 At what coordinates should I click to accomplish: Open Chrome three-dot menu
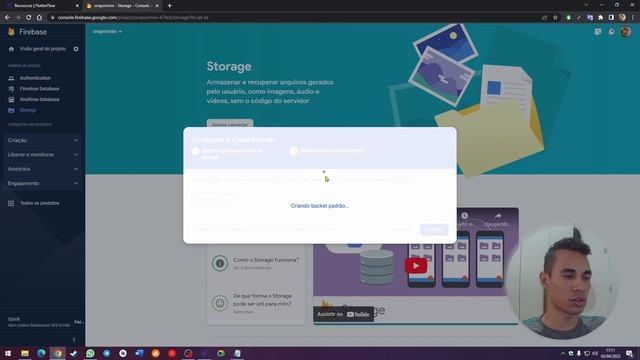click(633, 18)
